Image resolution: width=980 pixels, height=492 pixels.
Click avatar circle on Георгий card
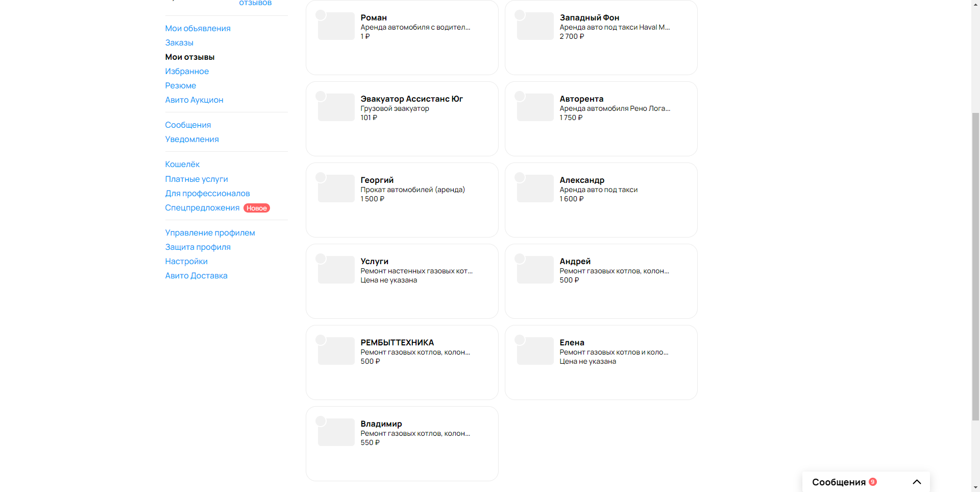click(x=321, y=177)
